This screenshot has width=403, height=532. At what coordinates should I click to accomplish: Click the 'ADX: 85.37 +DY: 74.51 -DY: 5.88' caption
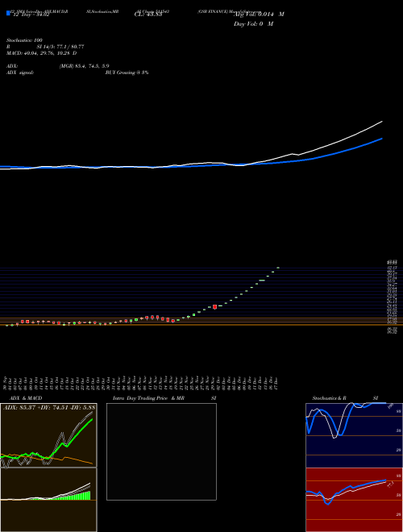pos(49,407)
